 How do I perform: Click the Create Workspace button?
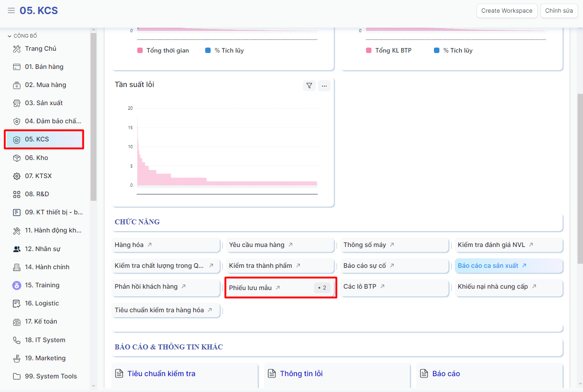[506, 10]
